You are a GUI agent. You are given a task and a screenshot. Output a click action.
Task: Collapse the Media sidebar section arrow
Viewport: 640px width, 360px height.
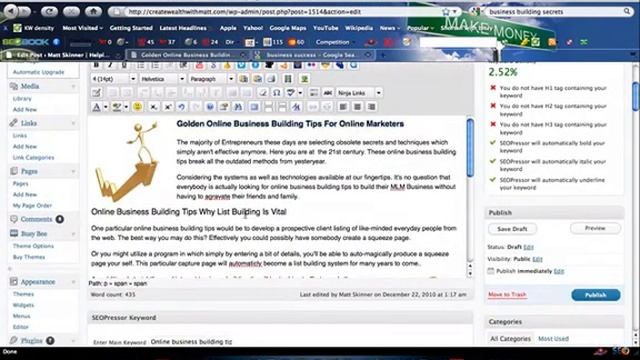point(74,87)
